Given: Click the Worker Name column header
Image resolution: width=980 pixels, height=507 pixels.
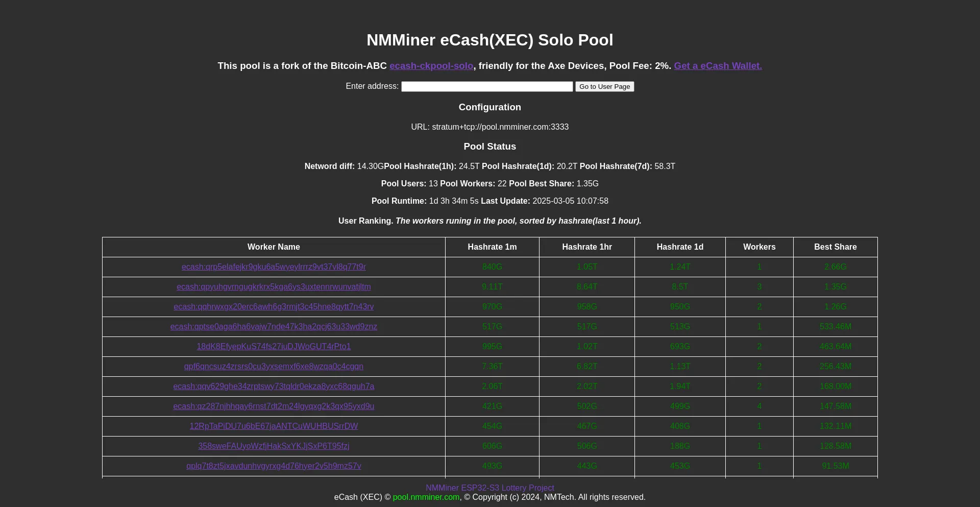Looking at the screenshot, I should (274, 247).
